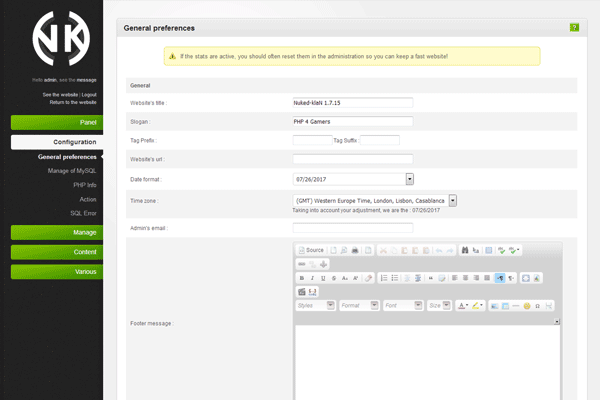Click the Admin's email input field
The width and height of the screenshot is (600, 400).
[x=353, y=228]
